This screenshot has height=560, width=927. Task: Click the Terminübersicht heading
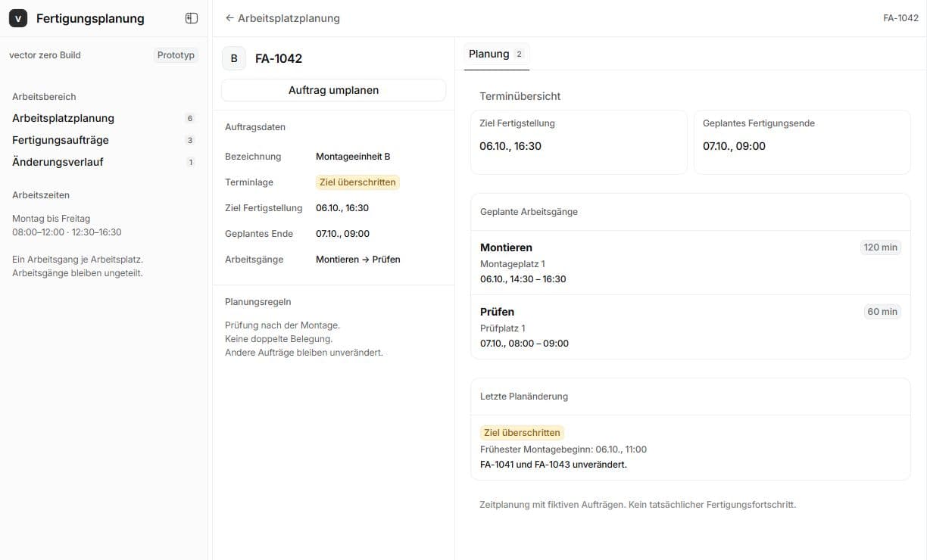[520, 96]
